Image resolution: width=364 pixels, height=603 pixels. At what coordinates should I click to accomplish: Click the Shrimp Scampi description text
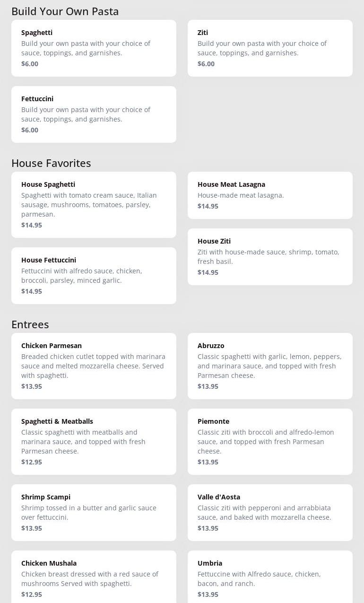point(89,513)
